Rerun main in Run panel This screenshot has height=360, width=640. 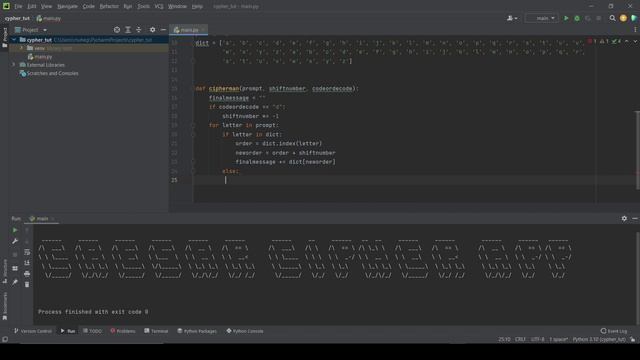click(15, 230)
